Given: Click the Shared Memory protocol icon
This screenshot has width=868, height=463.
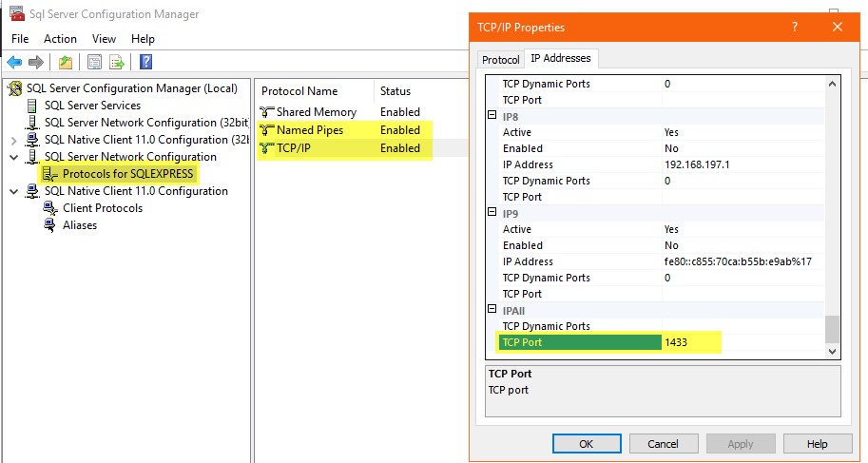Looking at the screenshot, I should 267,112.
